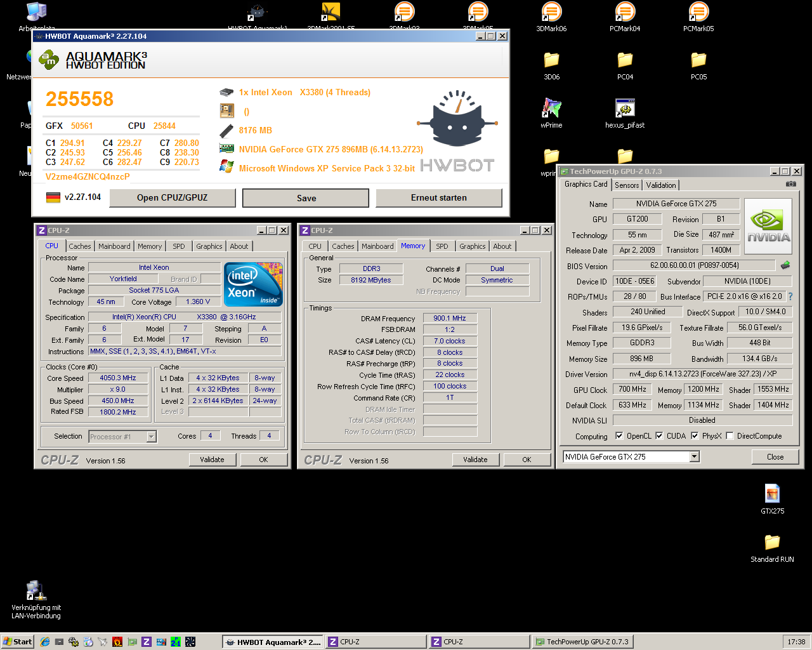Click the Aquamark score 255558
This screenshot has height=650, width=812.
(79, 99)
